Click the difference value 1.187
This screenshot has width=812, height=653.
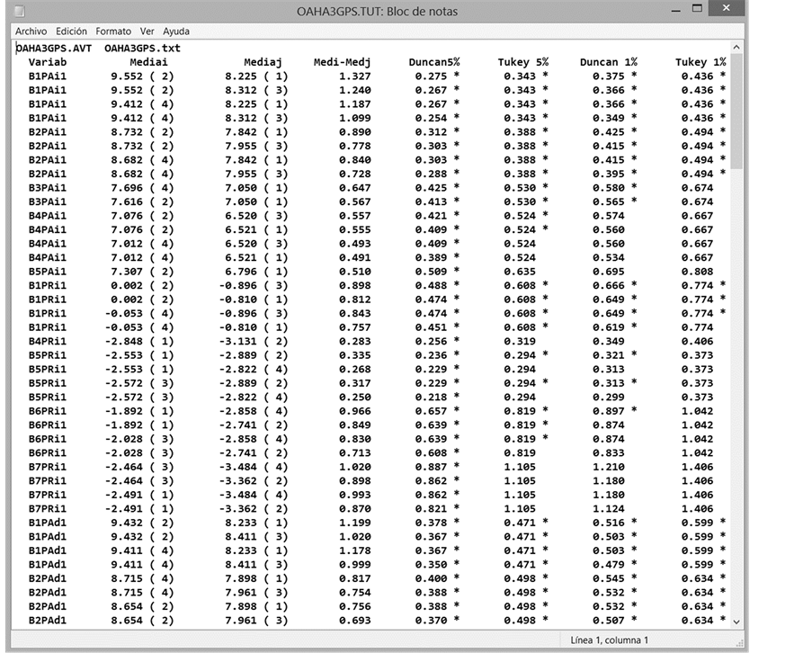click(x=355, y=104)
